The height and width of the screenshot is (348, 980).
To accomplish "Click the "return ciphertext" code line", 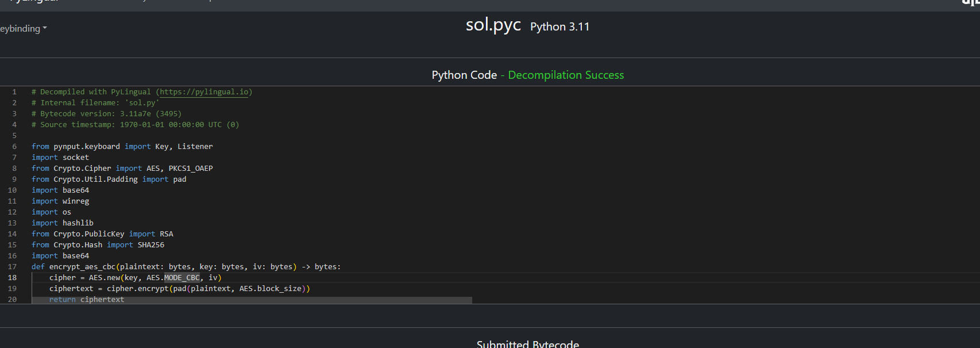I will [87, 300].
